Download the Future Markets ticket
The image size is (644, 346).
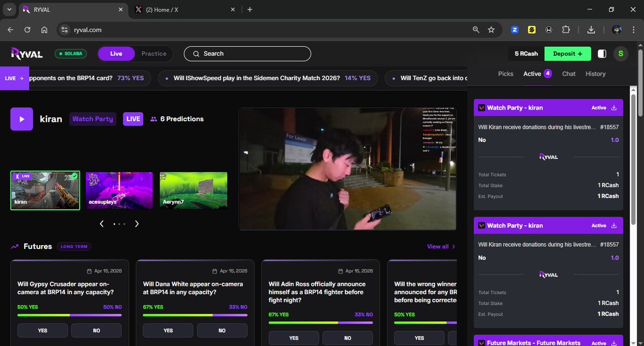tap(614, 343)
